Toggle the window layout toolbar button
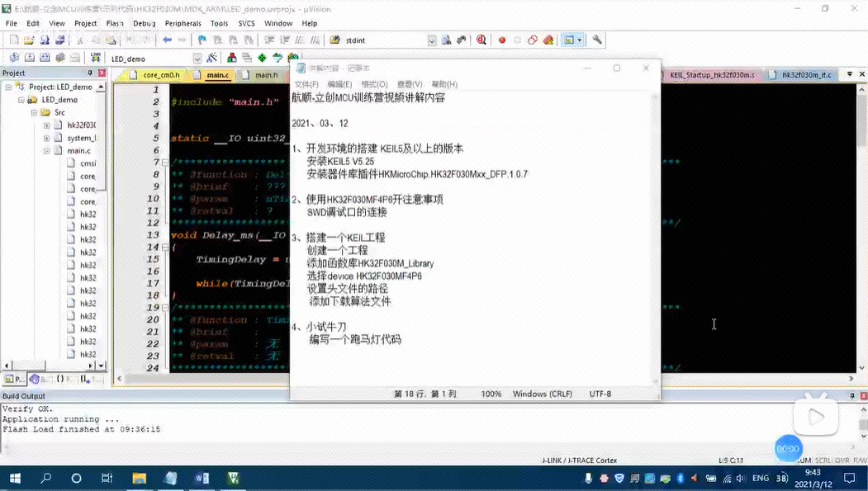The height and width of the screenshot is (491, 868). [x=568, y=40]
